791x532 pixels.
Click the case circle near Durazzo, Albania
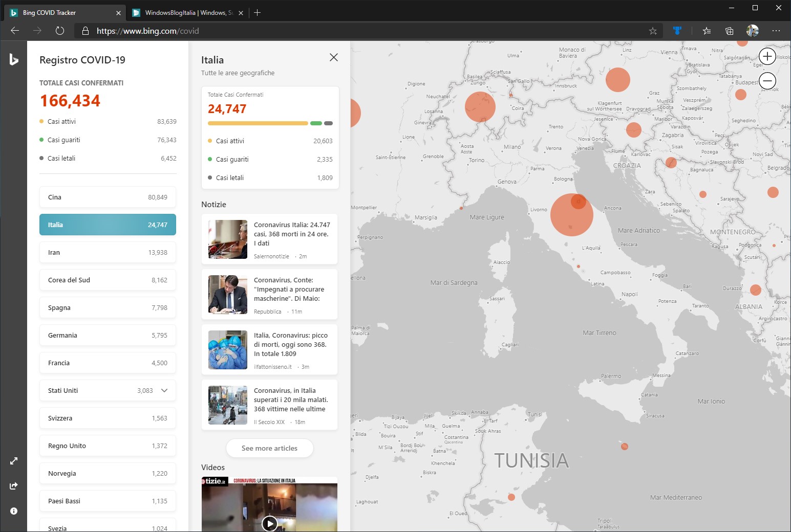[755, 290]
